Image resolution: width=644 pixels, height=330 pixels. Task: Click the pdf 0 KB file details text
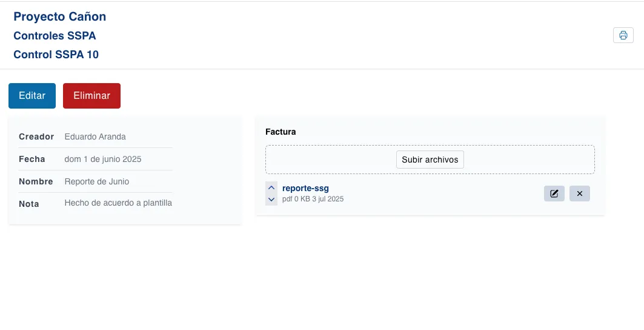tap(313, 199)
